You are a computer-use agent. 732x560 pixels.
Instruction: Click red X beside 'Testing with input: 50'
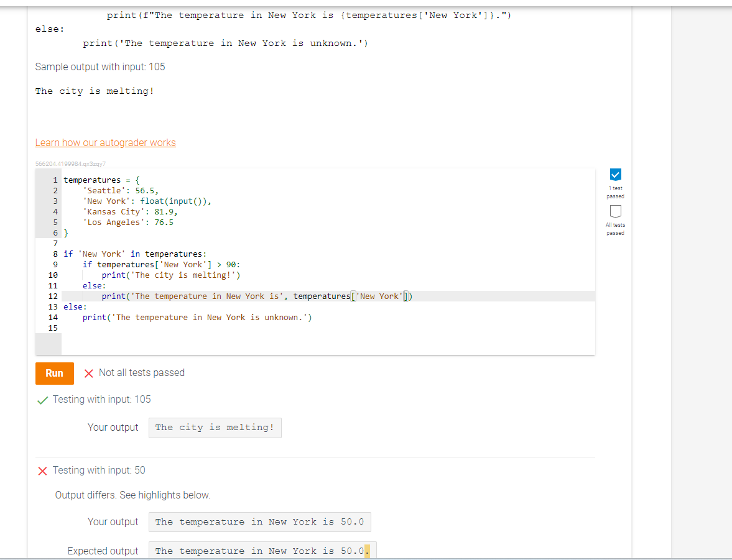[42, 471]
